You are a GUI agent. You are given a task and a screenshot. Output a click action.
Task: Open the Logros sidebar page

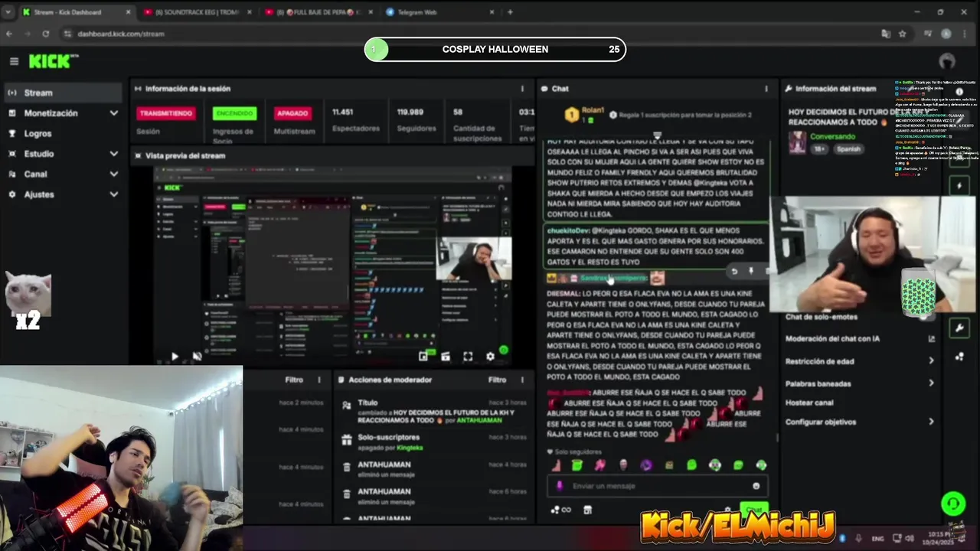point(61,133)
